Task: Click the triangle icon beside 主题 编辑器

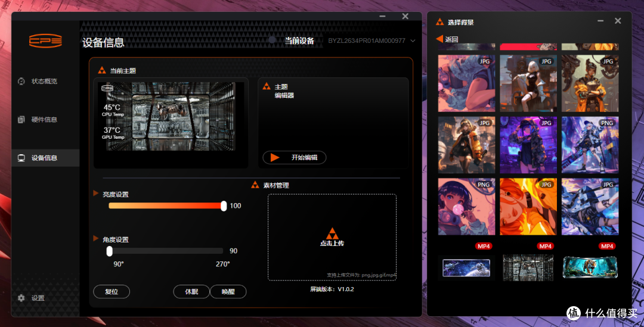Action: tap(267, 86)
